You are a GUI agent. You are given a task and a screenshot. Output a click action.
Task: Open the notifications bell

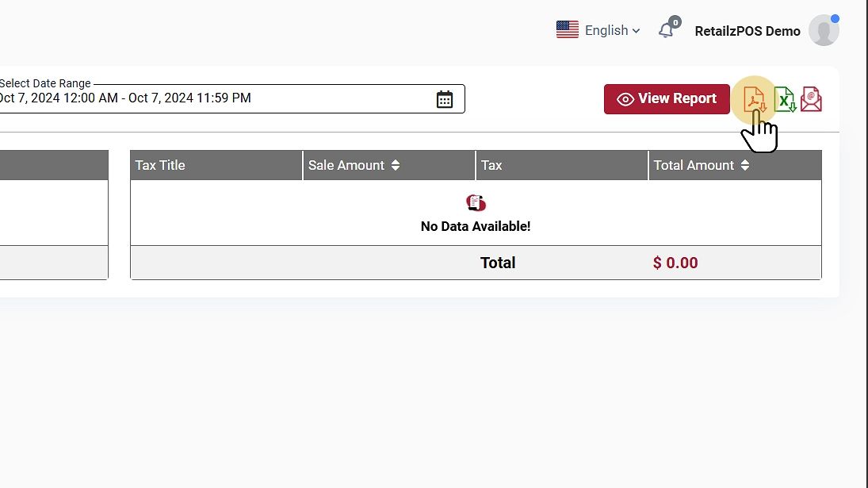(666, 31)
